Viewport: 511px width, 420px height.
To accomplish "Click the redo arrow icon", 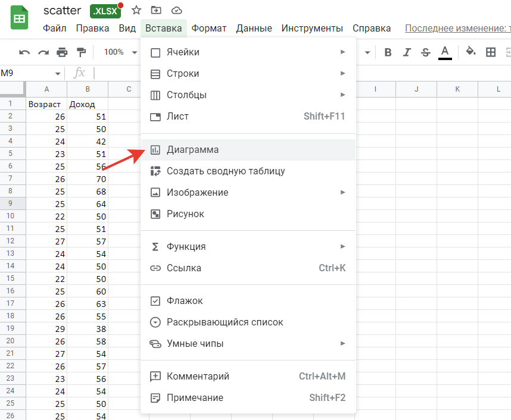I will 43,52.
